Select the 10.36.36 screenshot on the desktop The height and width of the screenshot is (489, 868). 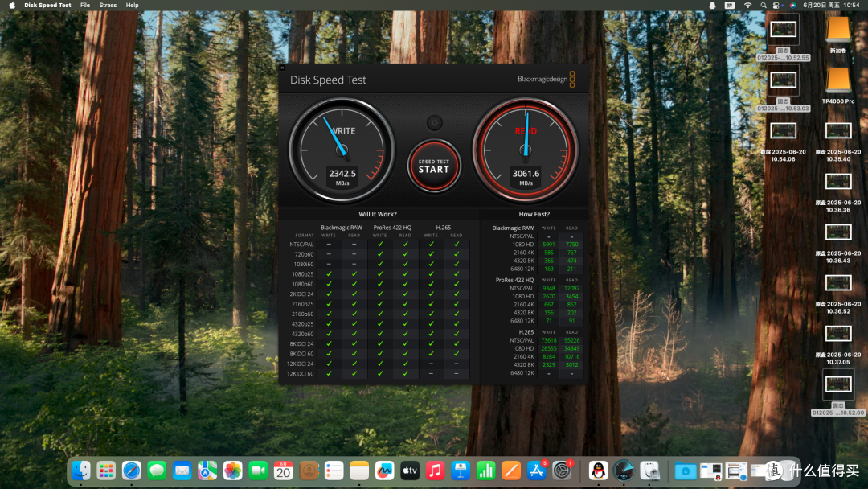point(838,192)
